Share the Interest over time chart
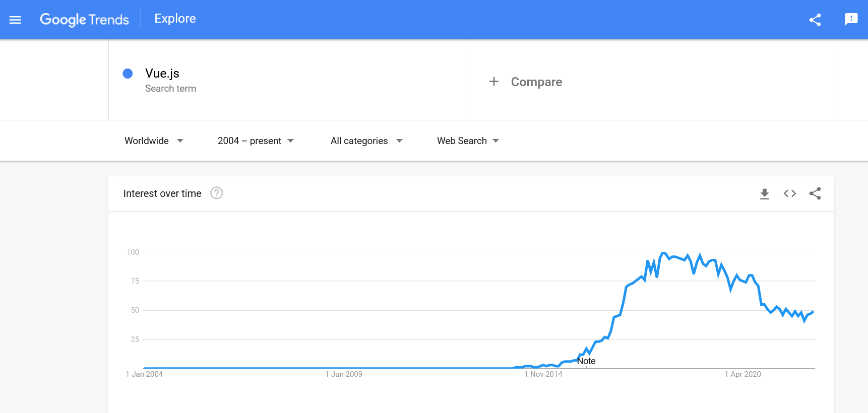This screenshot has width=868, height=413. pyautogui.click(x=815, y=193)
